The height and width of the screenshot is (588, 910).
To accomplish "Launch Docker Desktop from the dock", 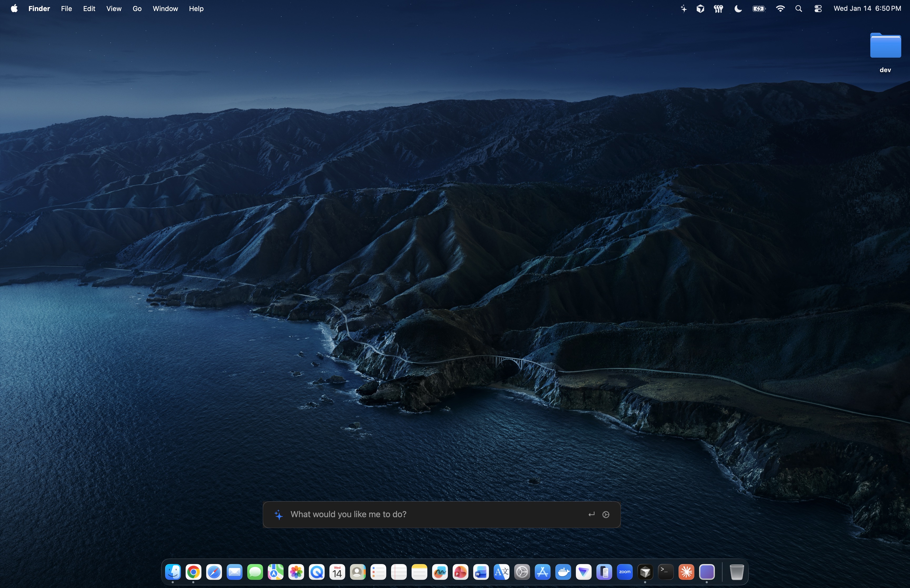I will [563, 572].
